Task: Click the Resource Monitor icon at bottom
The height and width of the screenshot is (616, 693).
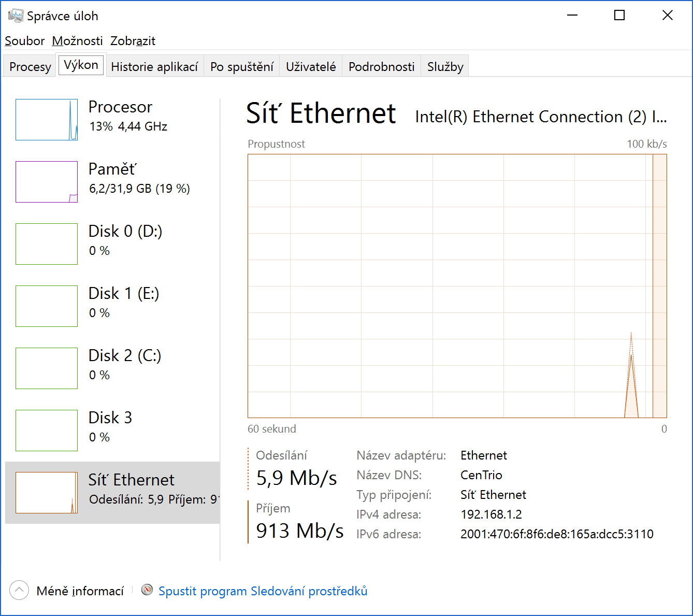Action: [x=148, y=590]
